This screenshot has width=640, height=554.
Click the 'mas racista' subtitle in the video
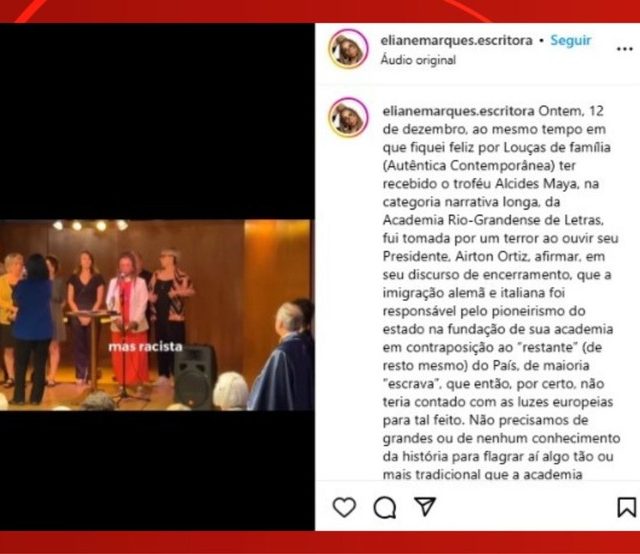coord(145,347)
